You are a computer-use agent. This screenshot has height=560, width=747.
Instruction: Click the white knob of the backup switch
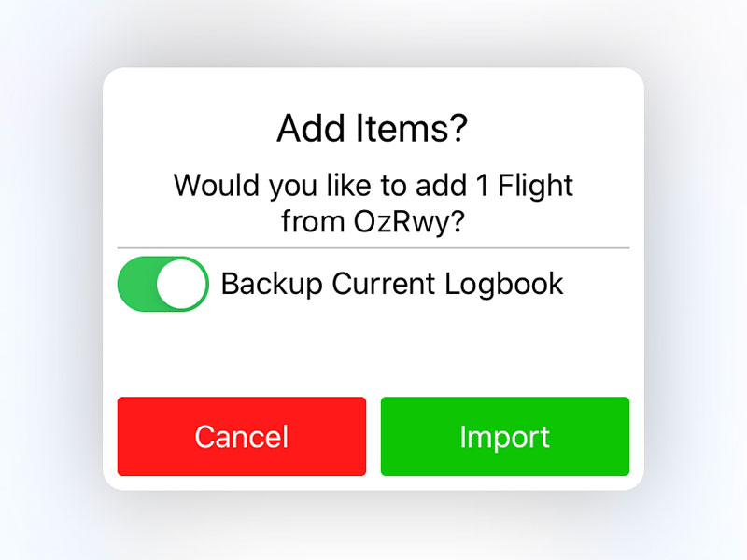click(x=181, y=284)
